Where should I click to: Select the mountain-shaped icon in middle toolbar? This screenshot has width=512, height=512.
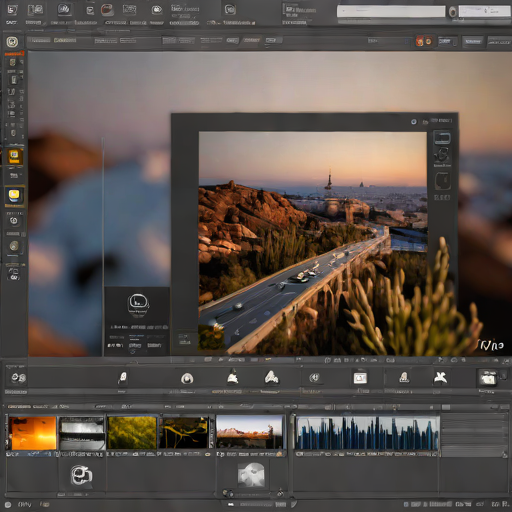pyautogui.click(x=272, y=377)
